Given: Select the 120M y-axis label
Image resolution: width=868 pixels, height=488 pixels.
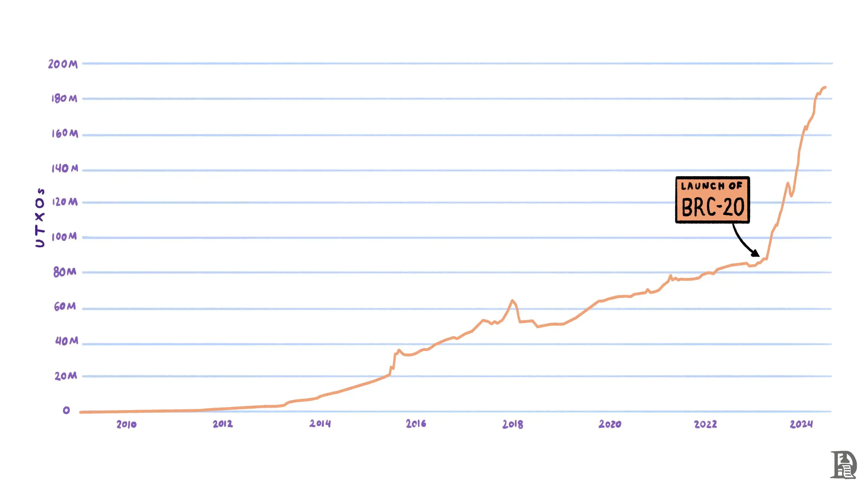Looking at the screenshot, I should tap(65, 202).
